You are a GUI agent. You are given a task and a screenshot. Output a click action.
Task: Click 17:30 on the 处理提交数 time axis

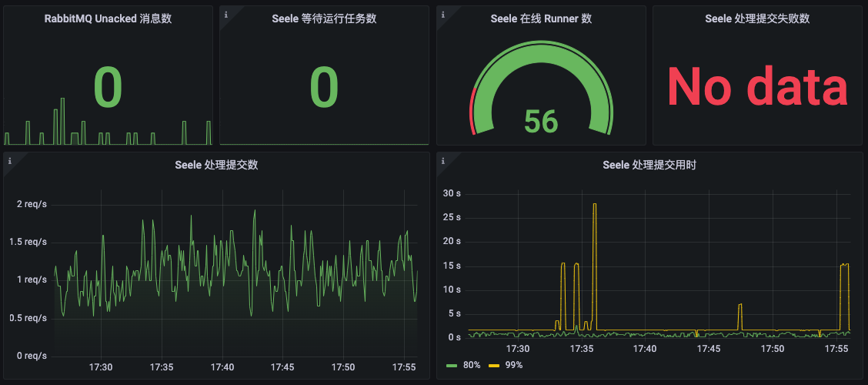(x=100, y=367)
